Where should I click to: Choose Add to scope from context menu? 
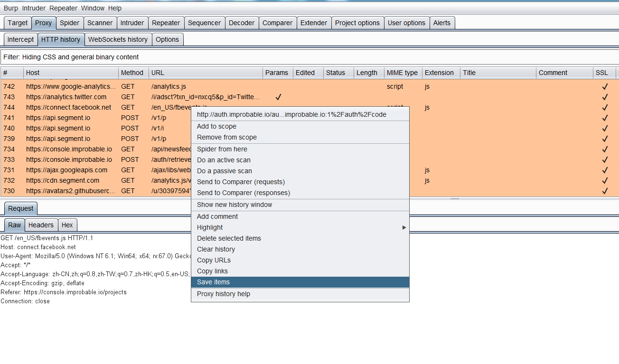(300, 126)
